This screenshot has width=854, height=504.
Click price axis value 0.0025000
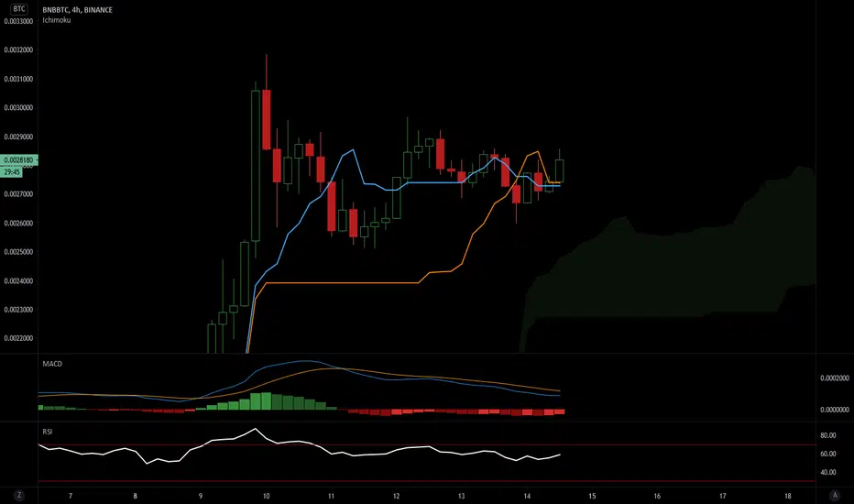[x=18, y=252]
